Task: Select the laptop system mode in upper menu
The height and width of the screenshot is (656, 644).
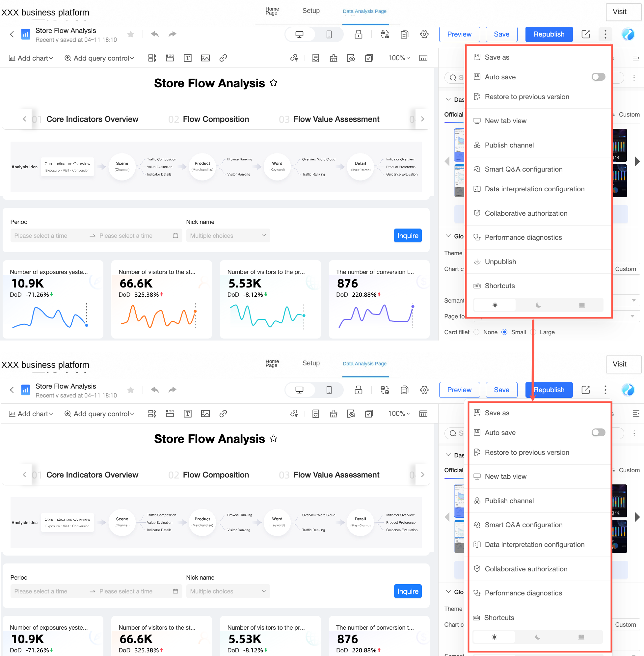Action: tap(582, 305)
